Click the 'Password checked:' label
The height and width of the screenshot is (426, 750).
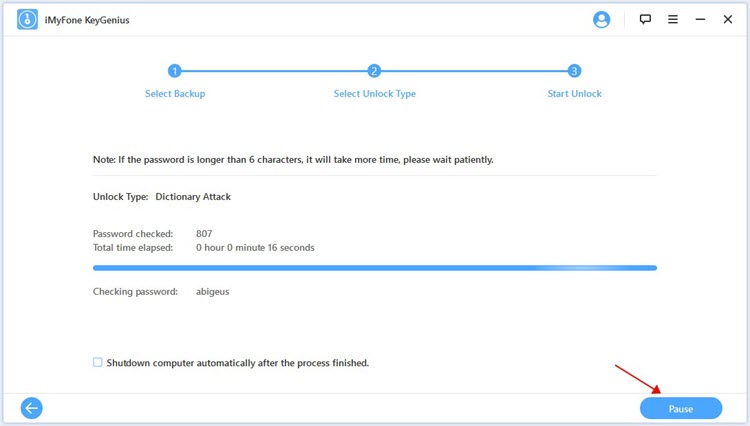point(133,234)
